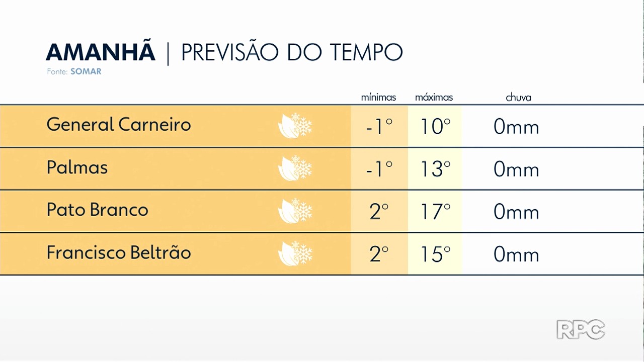Screen dimensions: 644x362
Task: Click the frost icon for Francisco Beltrão
Action: tap(295, 253)
